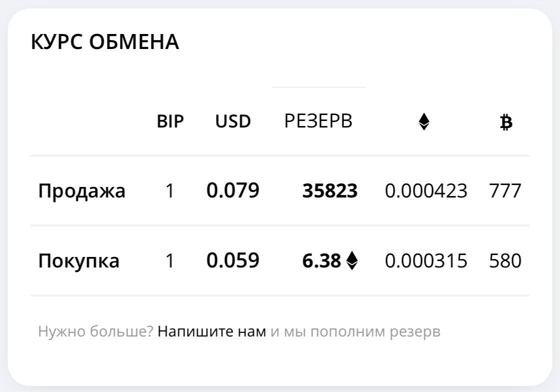Viewport: 560px width, 392px height.
Task: Select the РЕЗЕРВ column header
Action: (x=318, y=121)
